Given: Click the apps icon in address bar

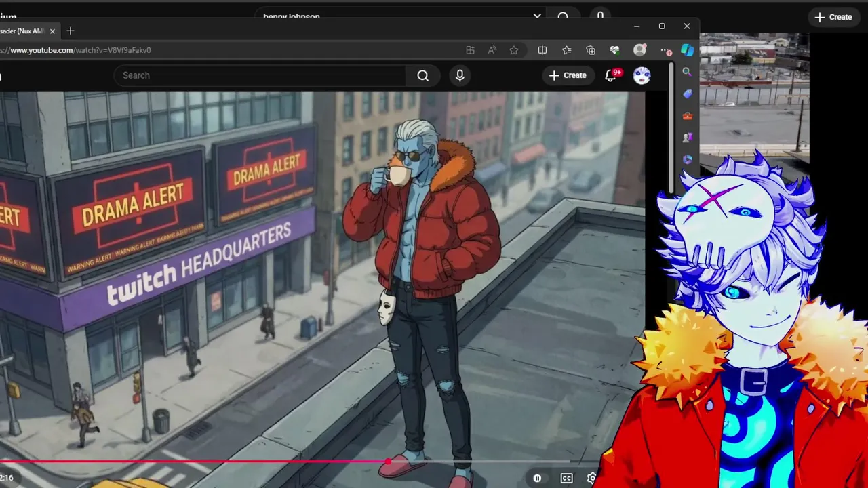Looking at the screenshot, I should [x=470, y=50].
